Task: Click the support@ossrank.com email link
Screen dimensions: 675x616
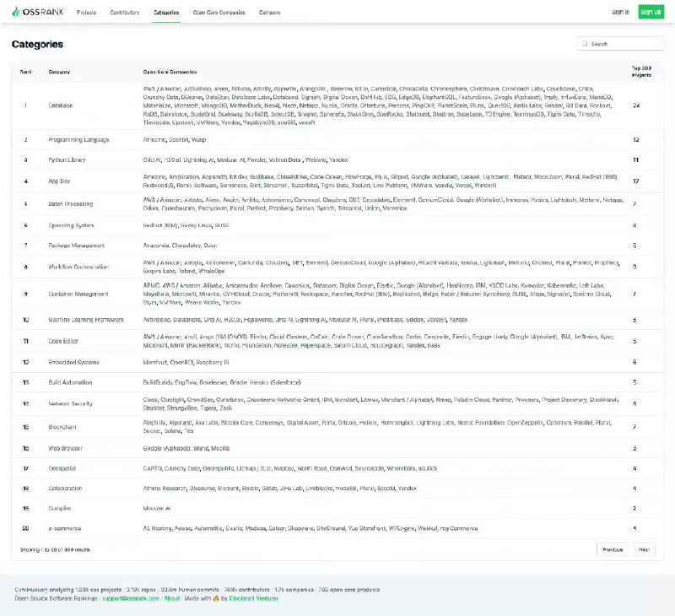Action: [129, 597]
